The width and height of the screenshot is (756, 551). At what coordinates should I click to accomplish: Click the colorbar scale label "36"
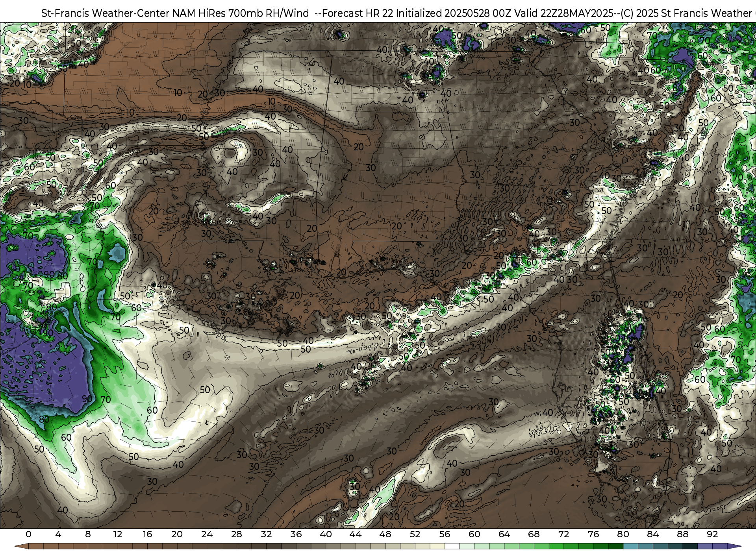pos(296,534)
